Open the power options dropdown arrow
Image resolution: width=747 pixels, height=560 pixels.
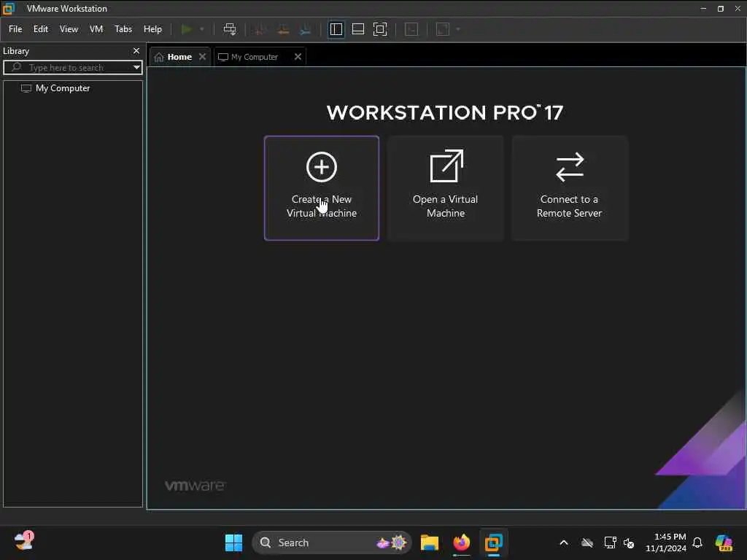[x=202, y=29]
